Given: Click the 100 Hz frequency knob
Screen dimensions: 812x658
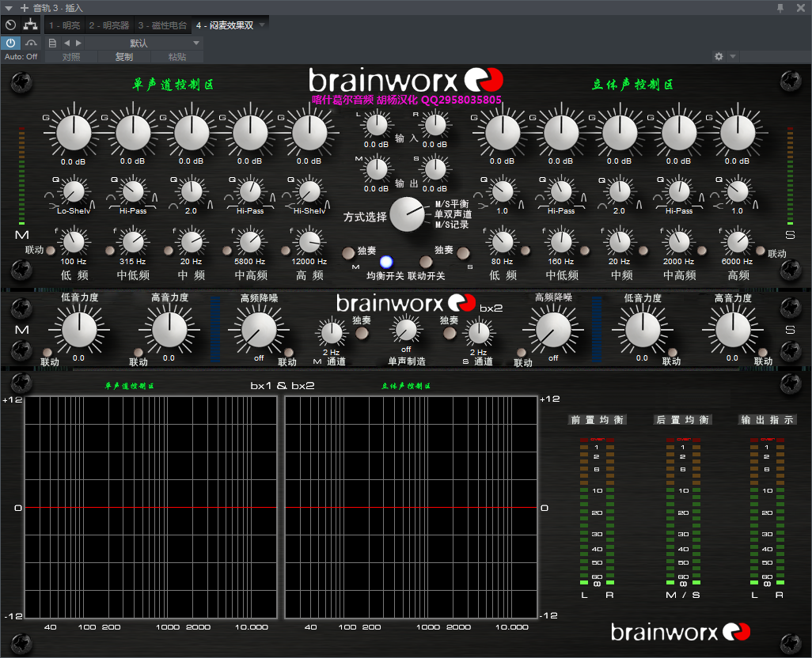Looking at the screenshot, I should (74, 241).
